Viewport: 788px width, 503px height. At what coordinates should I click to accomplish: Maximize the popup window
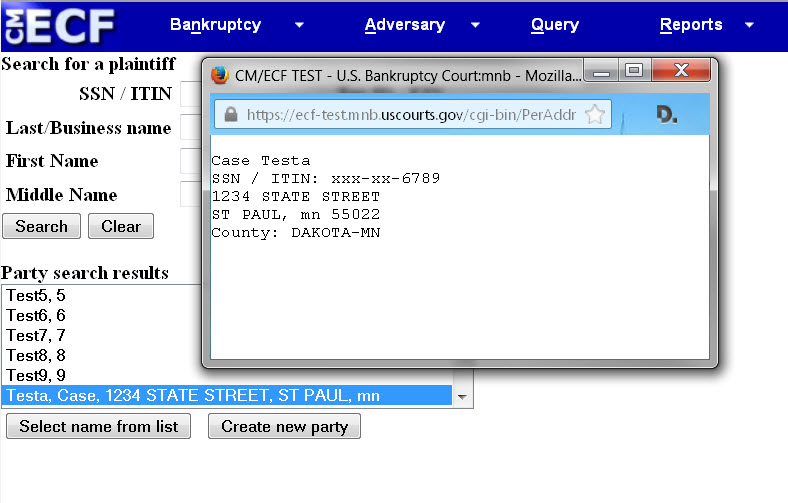point(632,71)
